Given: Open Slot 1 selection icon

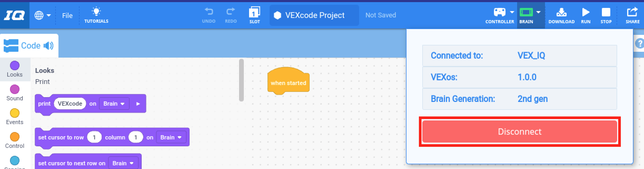Looking at the screenshot, I should click(x=254, y=12).
